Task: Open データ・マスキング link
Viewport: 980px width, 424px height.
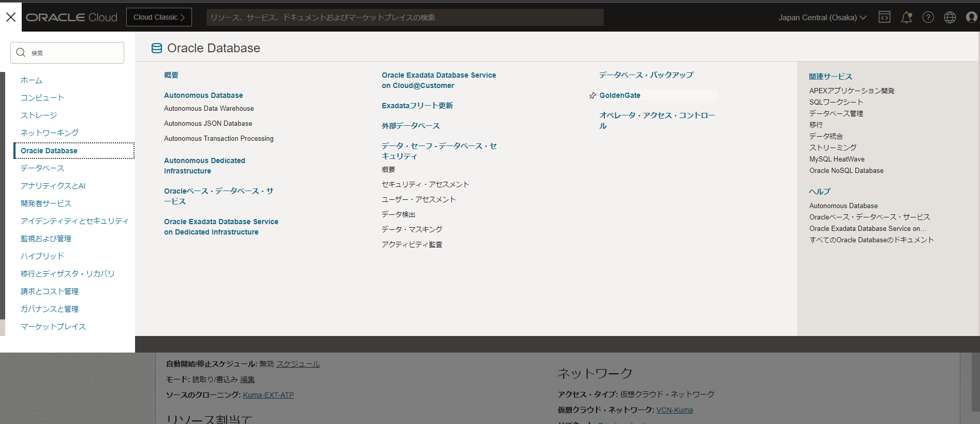Action: [412, 230]
